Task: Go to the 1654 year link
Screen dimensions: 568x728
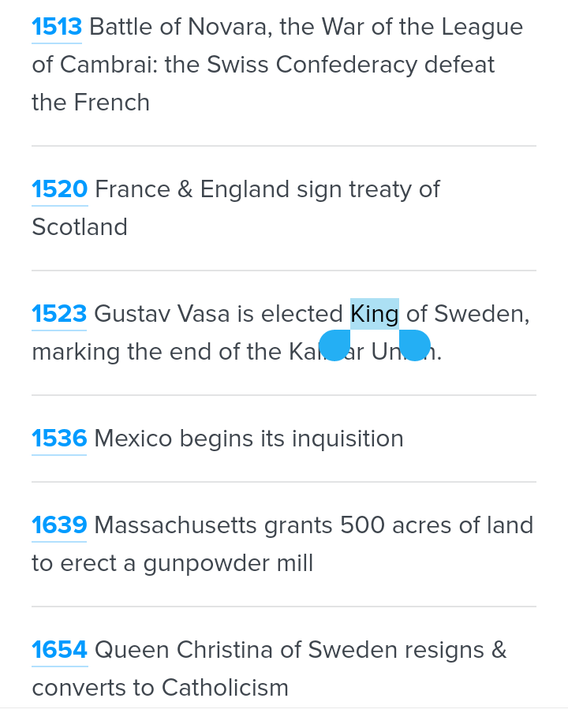Action: tap(59, 651)
